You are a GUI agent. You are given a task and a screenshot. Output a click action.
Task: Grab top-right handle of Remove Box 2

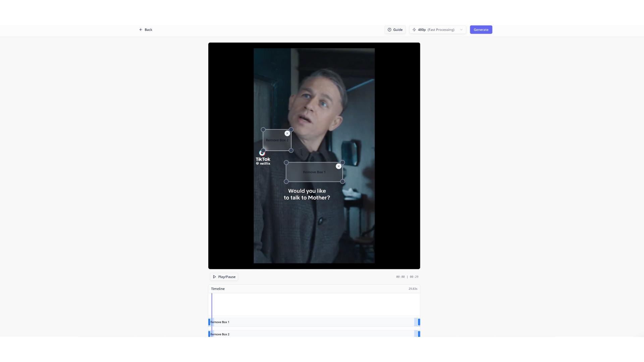[291, 130]
